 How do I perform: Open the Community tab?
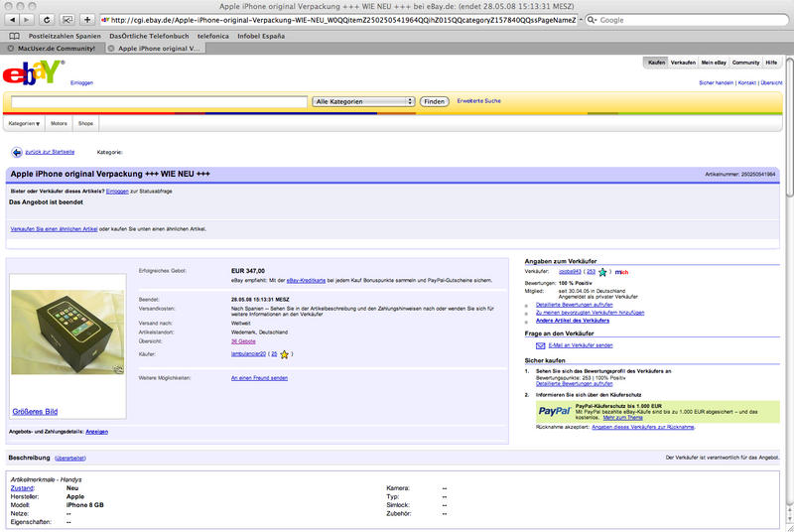pos(745,63)
